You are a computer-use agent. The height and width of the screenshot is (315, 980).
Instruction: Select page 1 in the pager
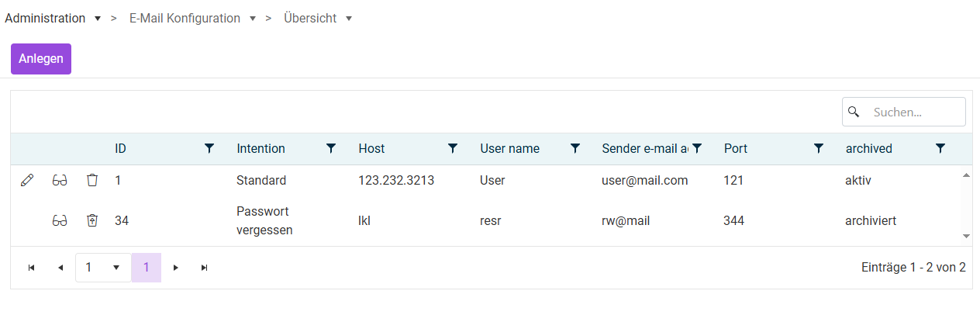point(147,268)
